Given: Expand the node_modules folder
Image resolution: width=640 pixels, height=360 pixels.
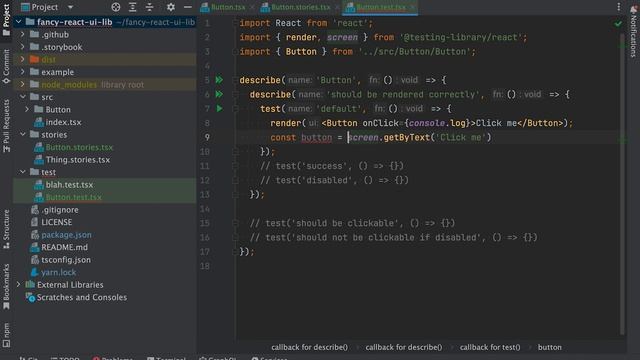Looking at the screenshot, I should (x=23, y=84).
